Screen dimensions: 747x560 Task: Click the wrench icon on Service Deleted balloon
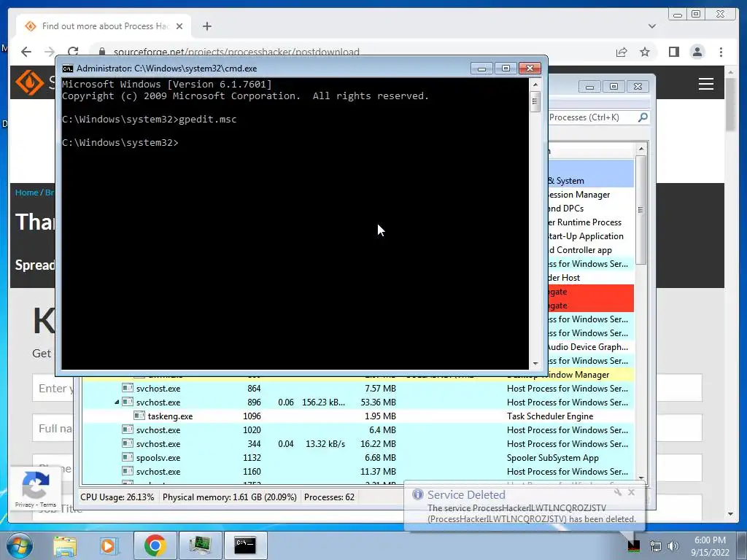(x=618, y=492)
